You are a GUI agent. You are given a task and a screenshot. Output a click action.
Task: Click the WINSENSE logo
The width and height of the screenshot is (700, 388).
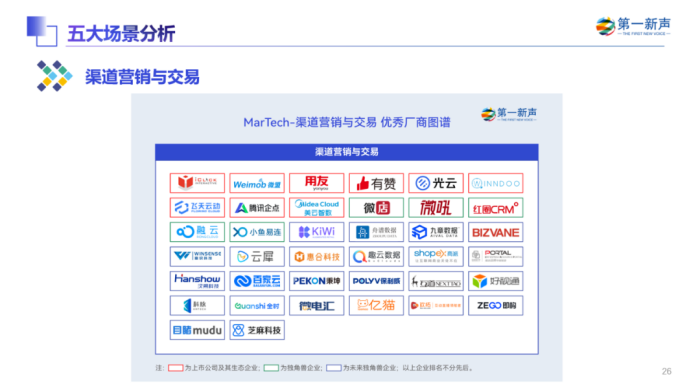[197, 257]
